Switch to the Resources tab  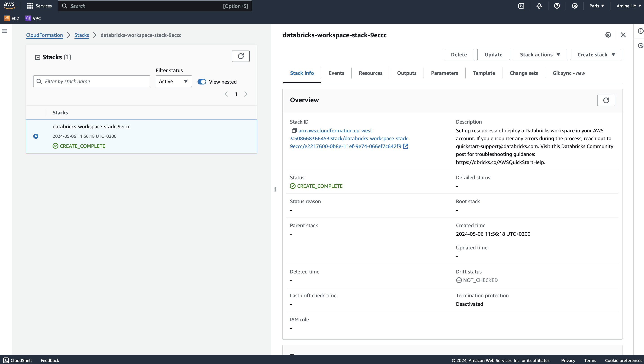pos(371,73)
